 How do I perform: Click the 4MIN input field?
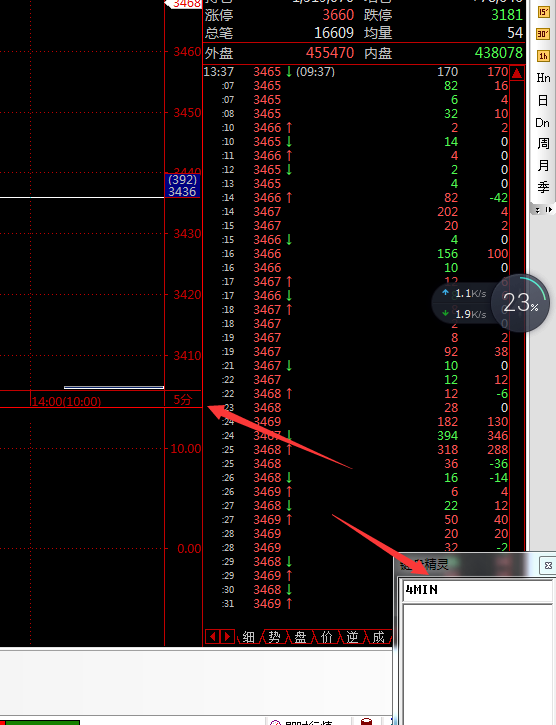[477, 590]
